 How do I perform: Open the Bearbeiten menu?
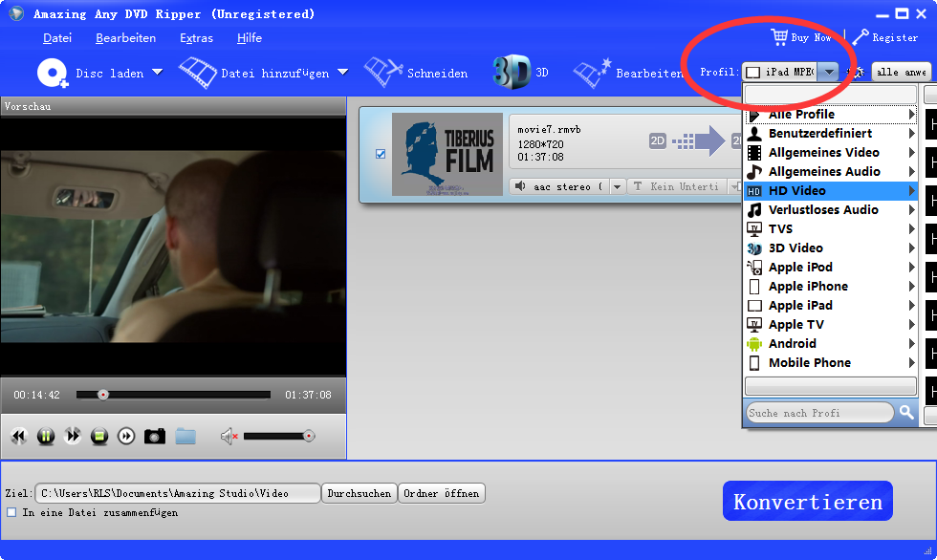[x=125, y=37]
